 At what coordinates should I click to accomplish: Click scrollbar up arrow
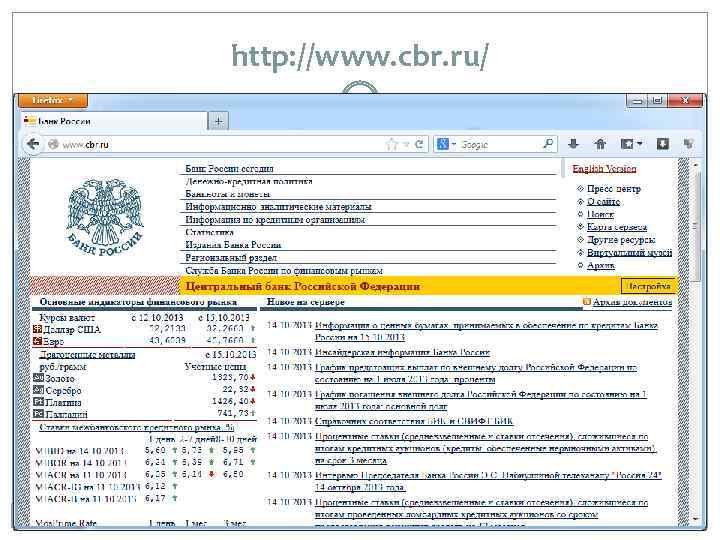pos(695,164)
